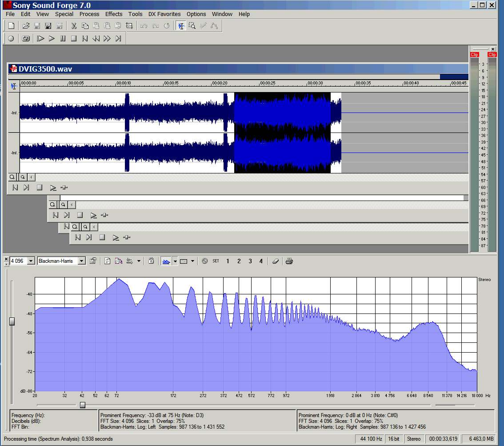Image resolution: width=504 pixels, height=446 pixels.
Task: Reset the right channel Clip indicator
Action: [492, 55]
